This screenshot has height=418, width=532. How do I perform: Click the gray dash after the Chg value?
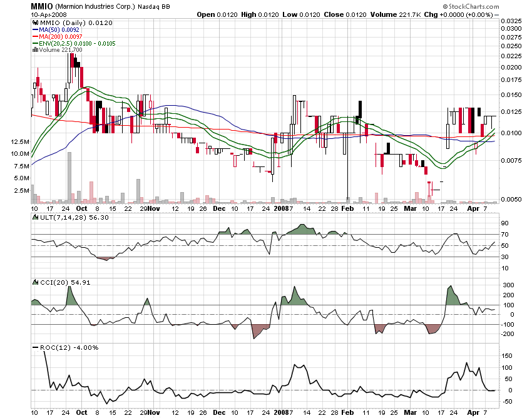(497, 15)
